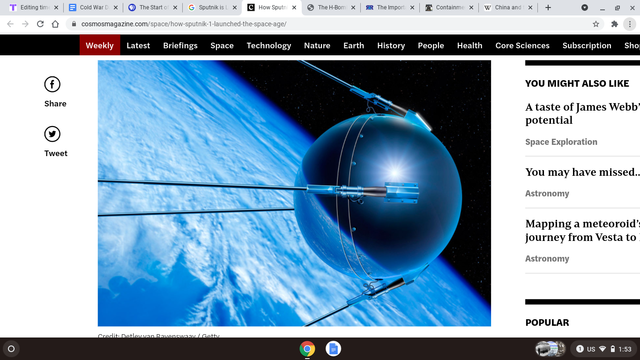
Task: Open the Nature nav section
Action: (317, 45)
